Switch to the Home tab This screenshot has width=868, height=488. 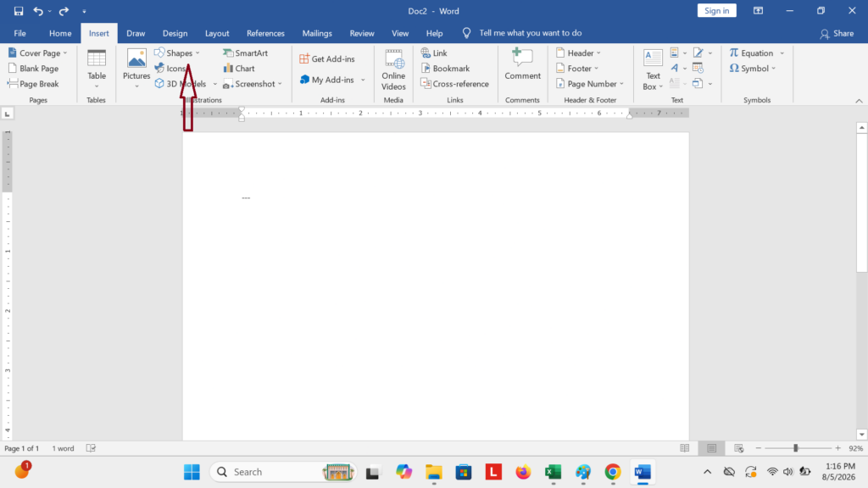coord(60,33)
